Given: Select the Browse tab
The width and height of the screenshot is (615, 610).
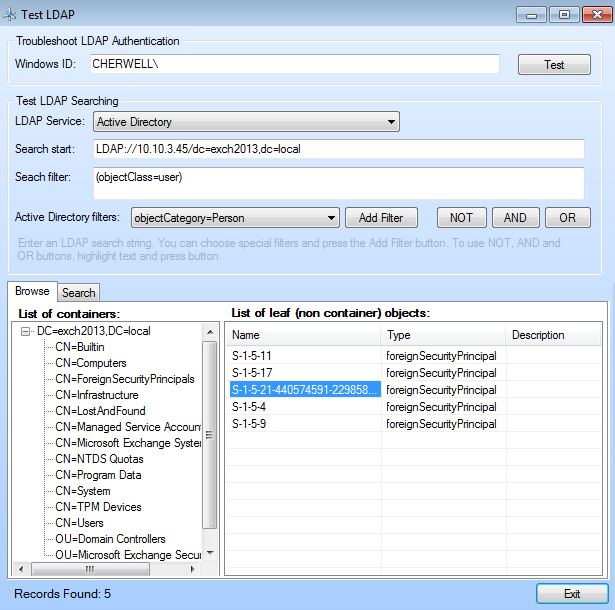Looking at the screenshot, I should tap(30, 291).
